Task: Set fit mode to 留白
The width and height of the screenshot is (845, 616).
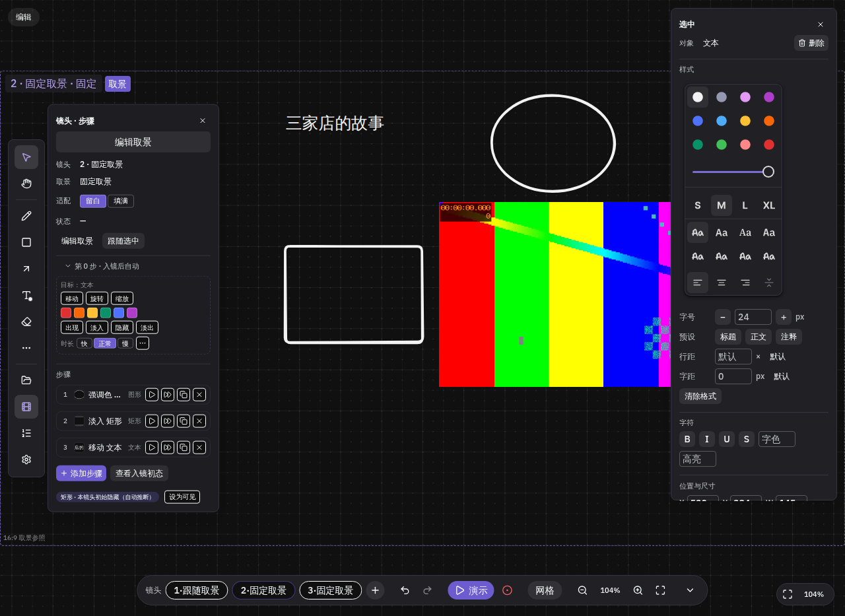Action: click(x=93, y=201)
